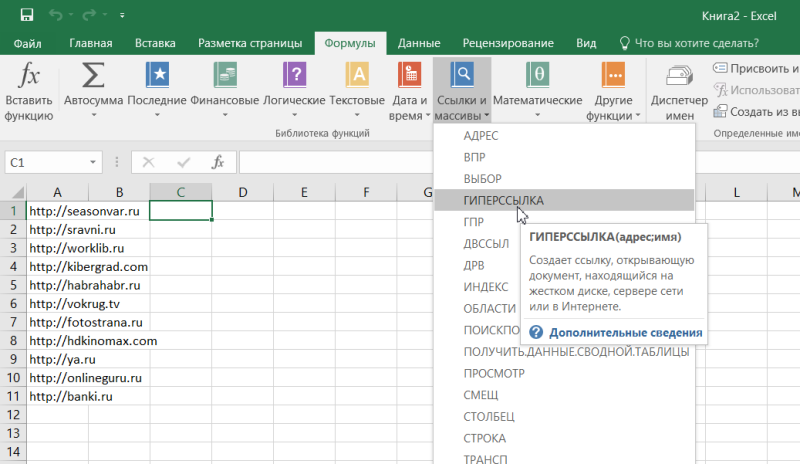Viewport: 800px width, 464px height.
Task: Click the Select All corner triangle
Action: (x=16, y=192)
